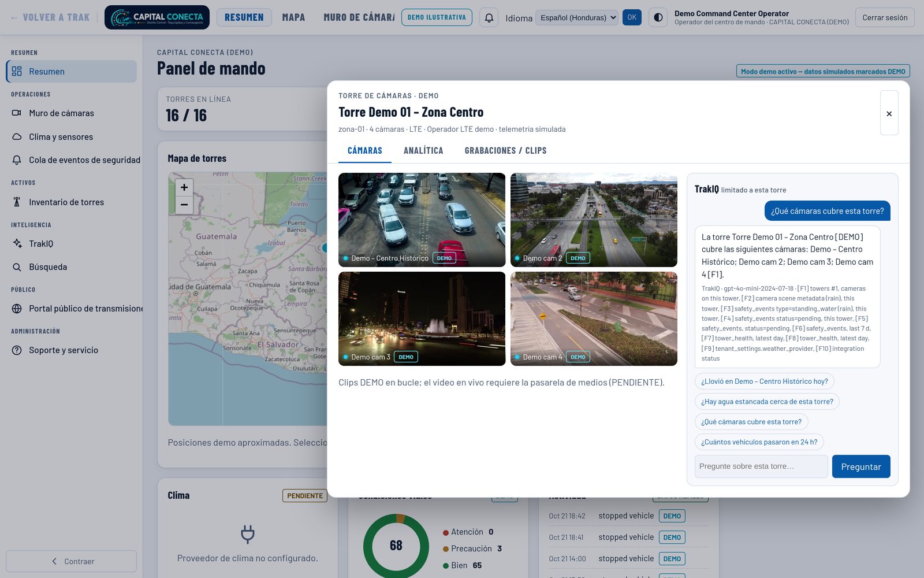Click suggestion ¿Llovió en Demo – Centro Histórico hoy?
The height and width of the screenshot is (578, 924).
[x=764, y=381]
